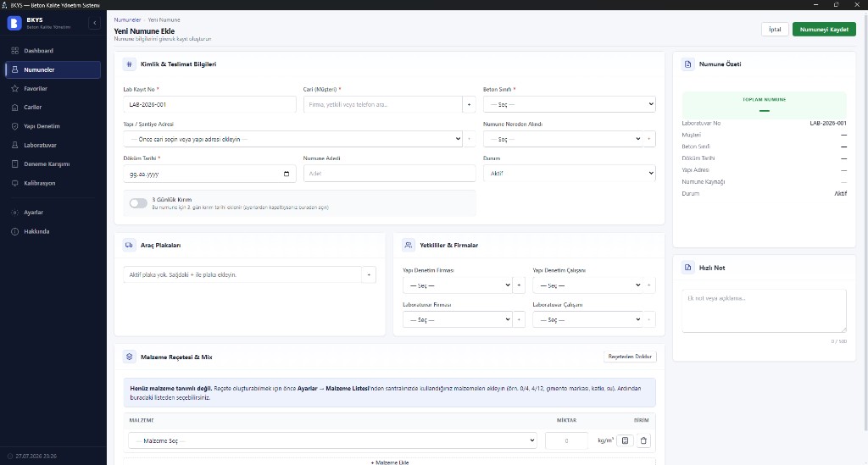Screen dimensions: 868x465
Task: Click the trash icon in the material row
Action: (x=643, y=440)
